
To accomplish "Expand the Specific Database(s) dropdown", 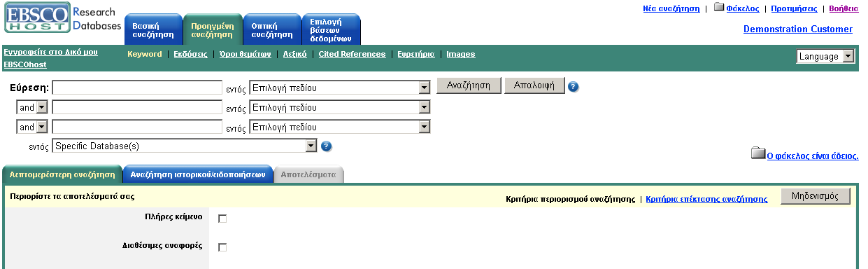I will click(185, 146).
